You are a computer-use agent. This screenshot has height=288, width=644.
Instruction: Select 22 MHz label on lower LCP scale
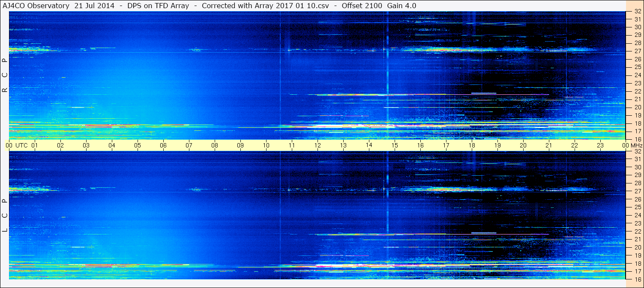coord(638,231)
